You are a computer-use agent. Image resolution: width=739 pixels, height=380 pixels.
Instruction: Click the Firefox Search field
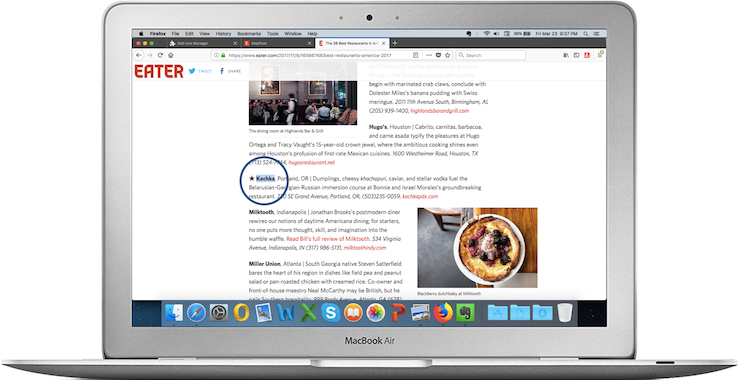(491, 55)
